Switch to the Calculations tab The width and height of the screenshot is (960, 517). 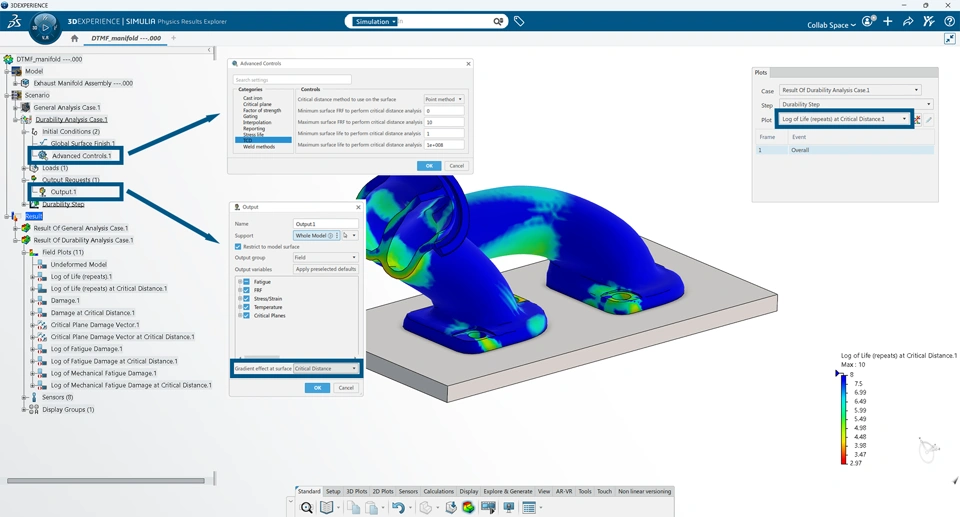coord(438,491)
